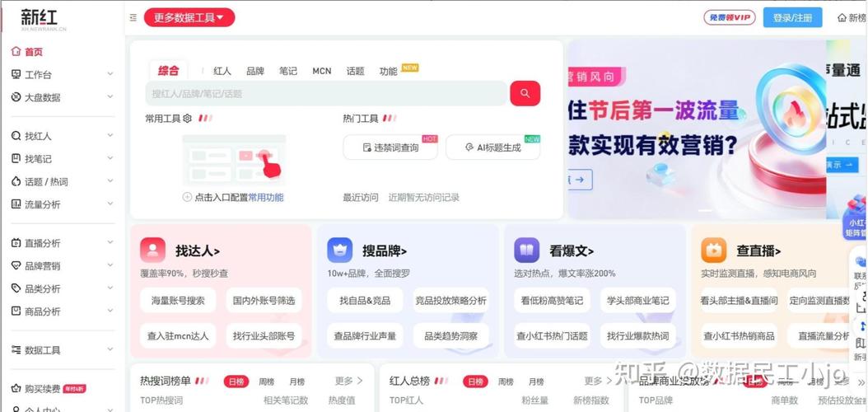Open the 找达人> heading link

[x=198, y=250]
